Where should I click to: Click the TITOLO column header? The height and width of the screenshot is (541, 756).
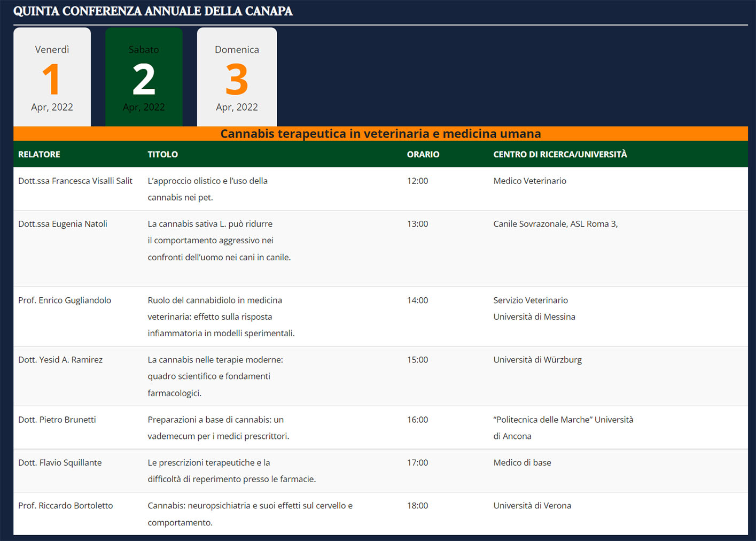(162, 154)
